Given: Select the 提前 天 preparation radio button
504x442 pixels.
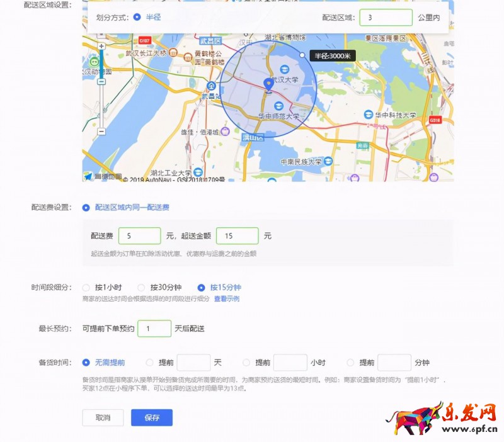Looking at the screenshot, I should coord(150,363).
